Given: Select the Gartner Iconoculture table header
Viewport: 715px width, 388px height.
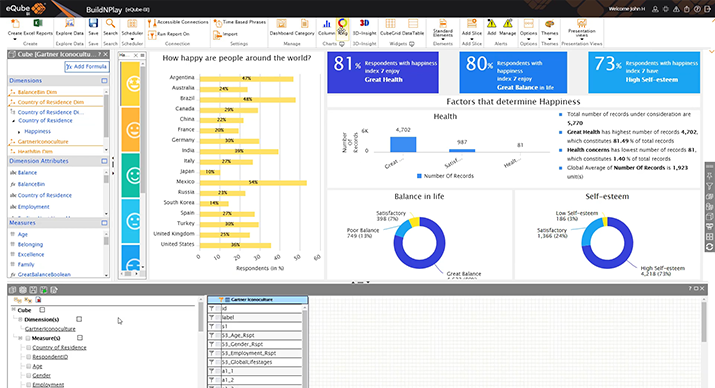Looking at the screenshot, I should pyautogui.click(x=258, y=300).
